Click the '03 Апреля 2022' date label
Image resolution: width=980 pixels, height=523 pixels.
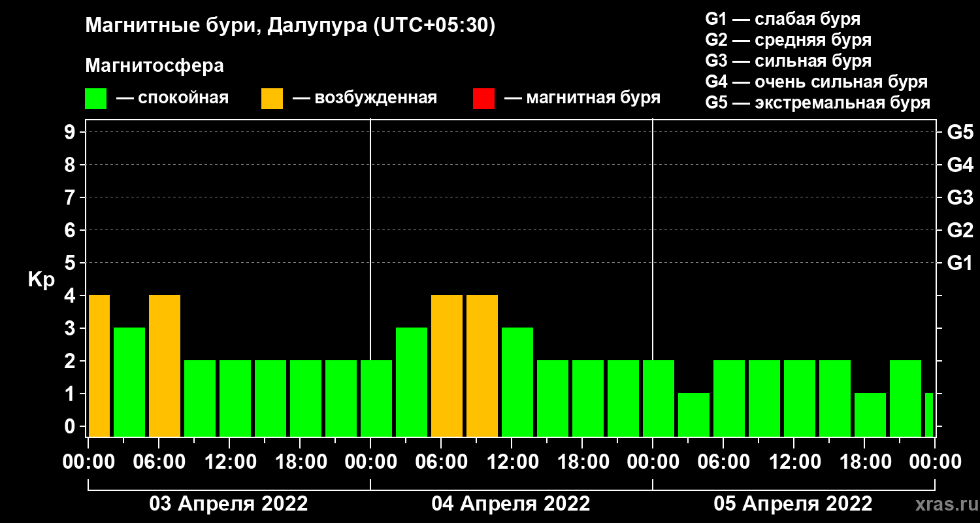click(229, 504)
